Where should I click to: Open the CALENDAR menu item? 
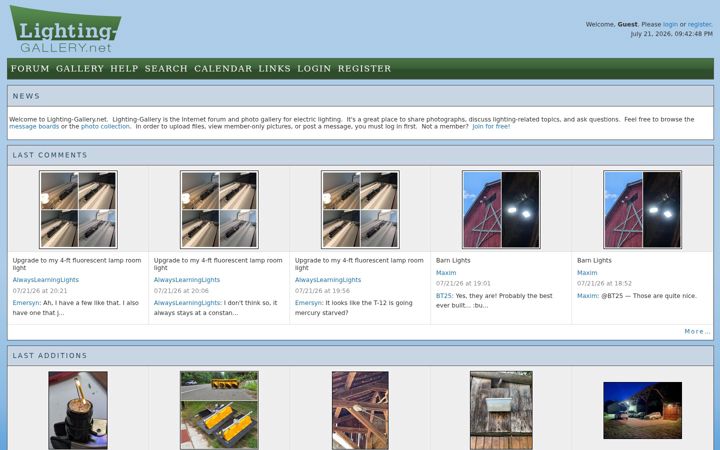[223, 68]
